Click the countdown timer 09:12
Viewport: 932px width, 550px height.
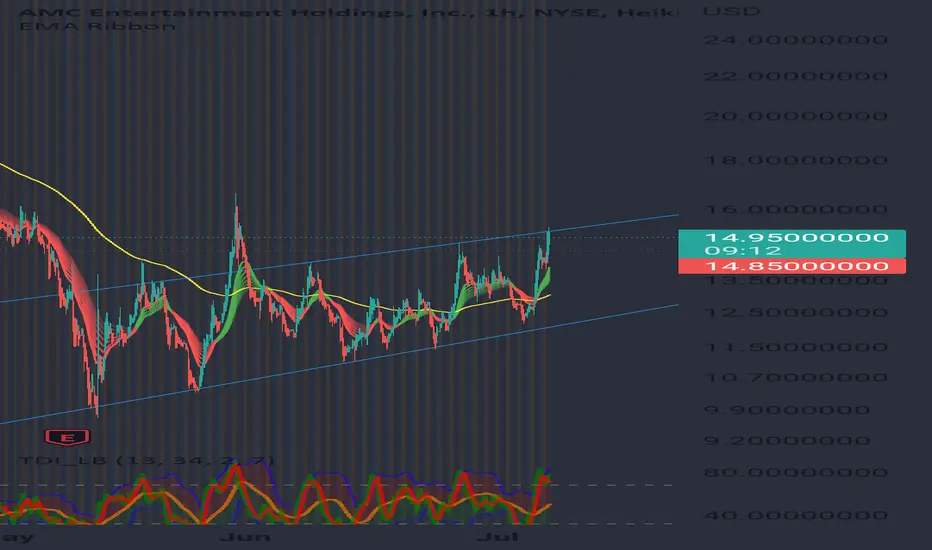point(742,251)
